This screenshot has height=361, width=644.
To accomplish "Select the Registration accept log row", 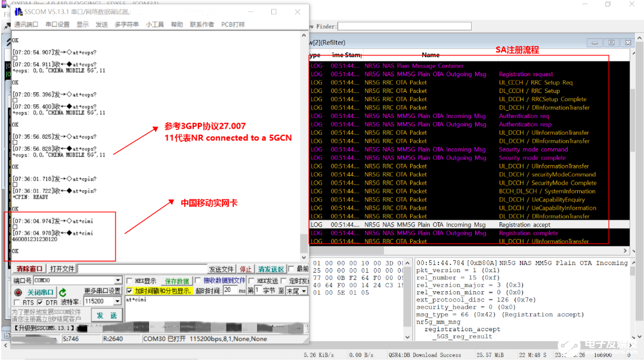I will pos(469,225).
